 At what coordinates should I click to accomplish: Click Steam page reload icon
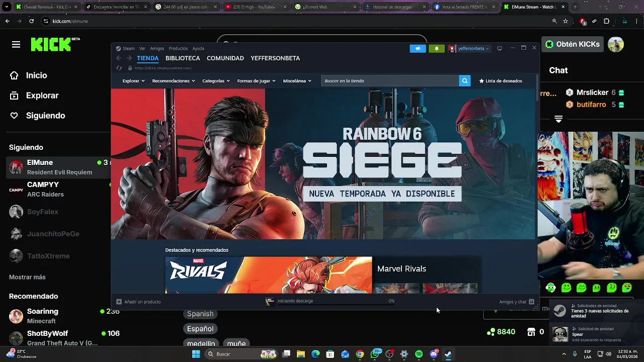(x=119, y=68)
